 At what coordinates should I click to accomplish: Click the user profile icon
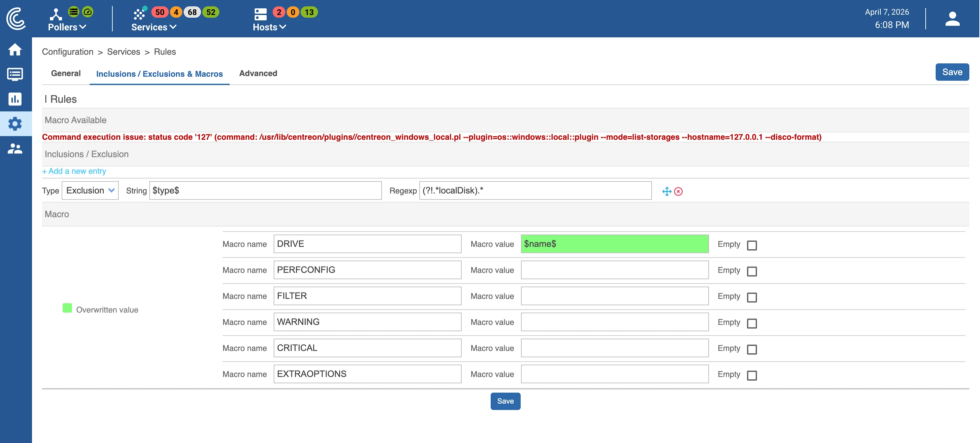pos(952,19)
